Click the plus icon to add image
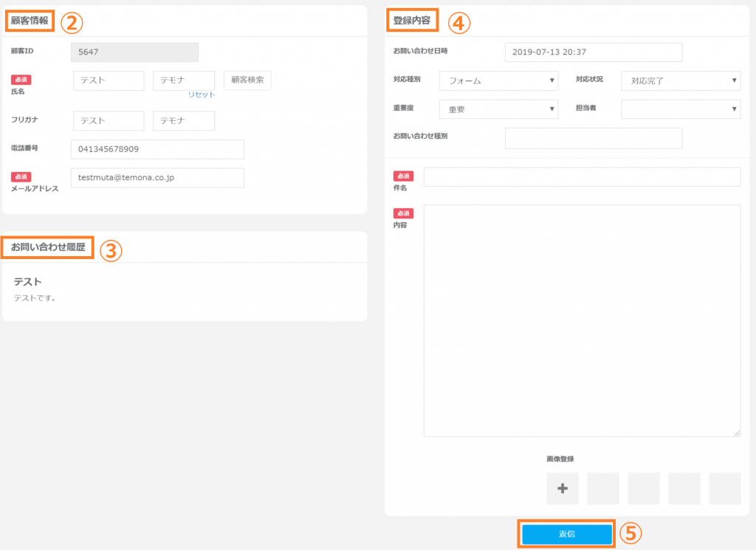Image resolution: width=756 pixels, height=550 pixels. click(x=562, y=488)
